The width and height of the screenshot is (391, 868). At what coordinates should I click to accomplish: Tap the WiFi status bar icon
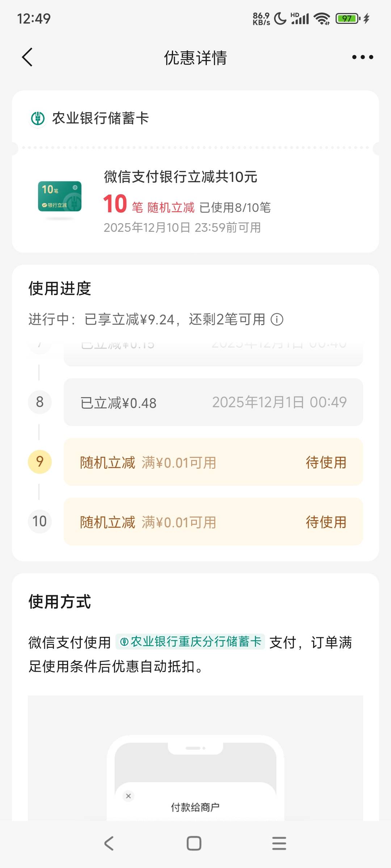click(x=321, y=18)
